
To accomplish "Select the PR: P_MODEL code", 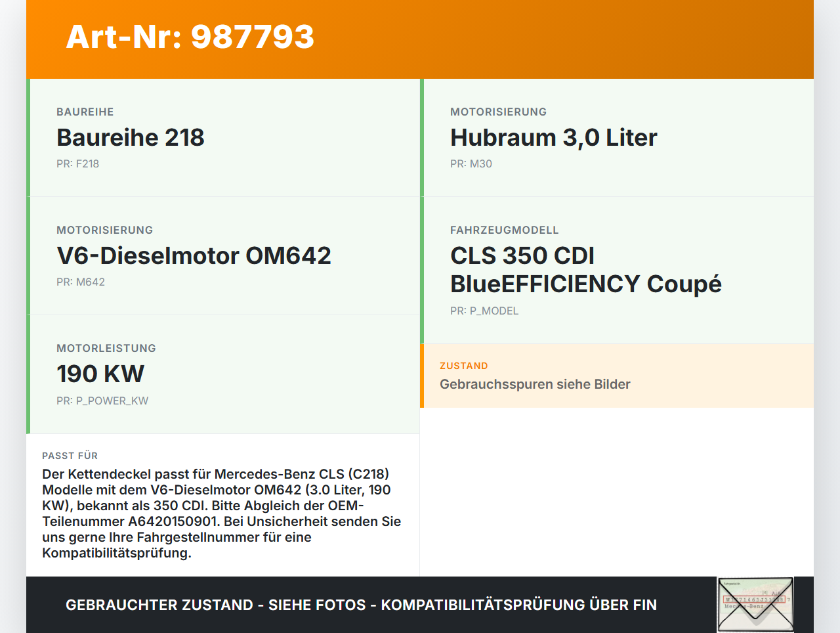I will point(484,311).
